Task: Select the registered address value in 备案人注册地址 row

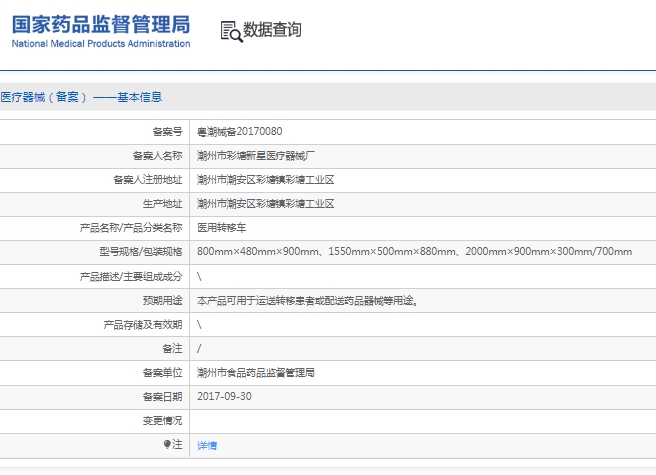Action: pyautogui.click(x=266, y=180)
